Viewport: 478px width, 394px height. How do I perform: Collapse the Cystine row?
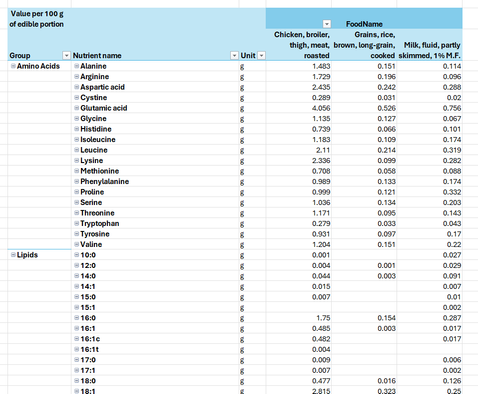(77, 97)
